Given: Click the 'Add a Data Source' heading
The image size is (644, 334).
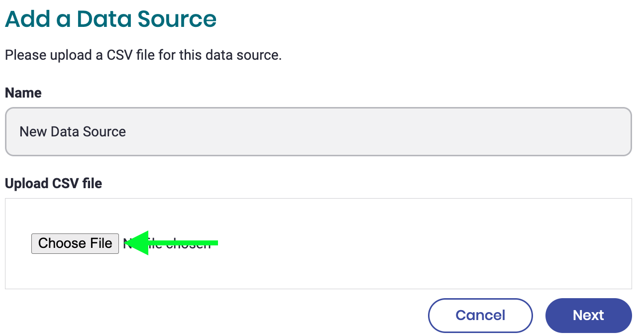Looking at the screenshot, I should [x=110, y=19].
